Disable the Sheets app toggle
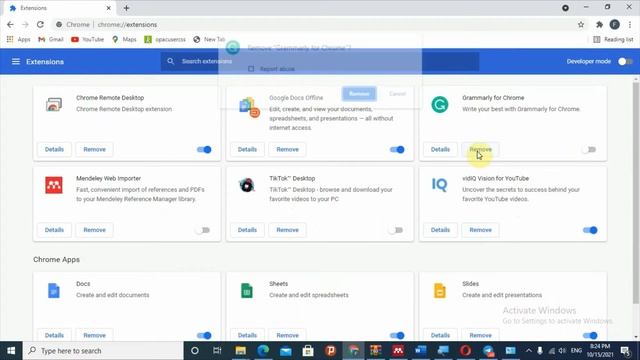640x360 pixels. tap(397, 336)
